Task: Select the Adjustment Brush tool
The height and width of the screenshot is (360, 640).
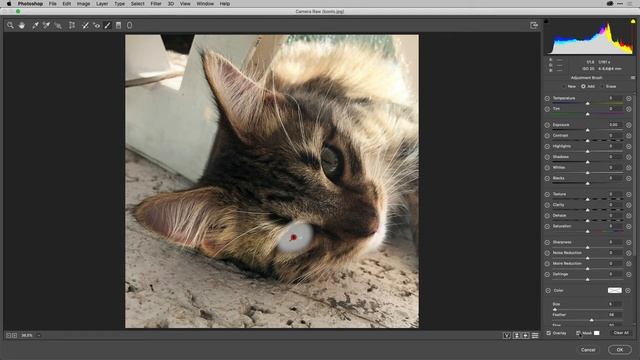Action: pyautogui.click(x=107, y=25)
